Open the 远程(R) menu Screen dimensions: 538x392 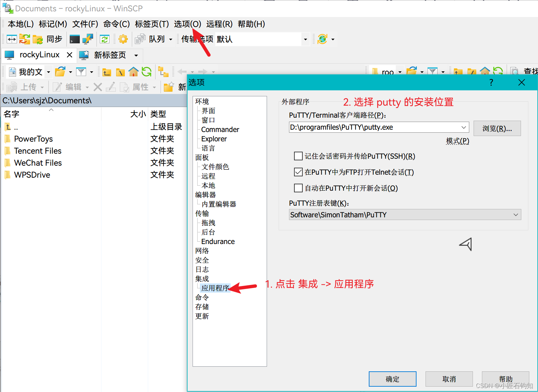219,24
